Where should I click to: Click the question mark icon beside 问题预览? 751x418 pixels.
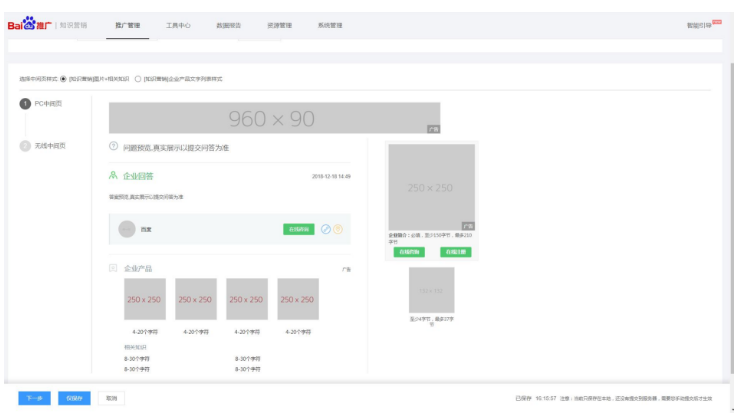click(113, 147)
